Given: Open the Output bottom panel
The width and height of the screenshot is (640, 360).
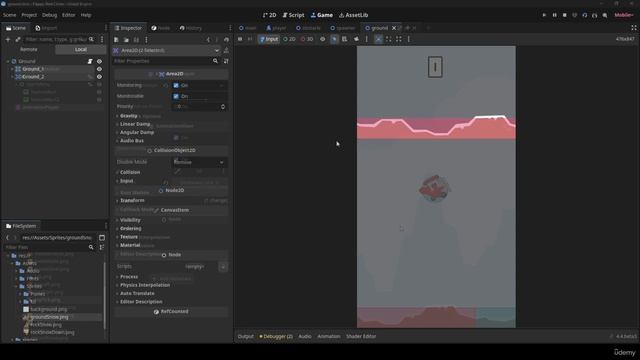Looking at the screenshot, I should click(x=245, y=336).
